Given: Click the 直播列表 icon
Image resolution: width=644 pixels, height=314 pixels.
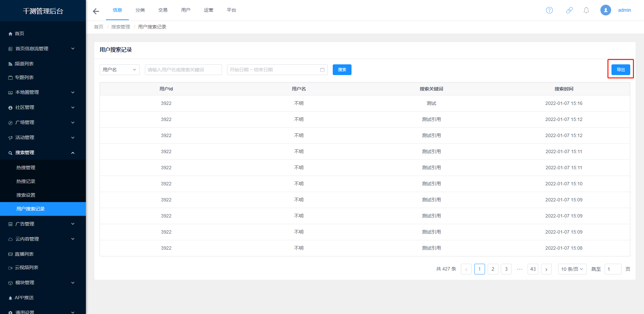Looking at the screenshot, I should click(10, 254).
